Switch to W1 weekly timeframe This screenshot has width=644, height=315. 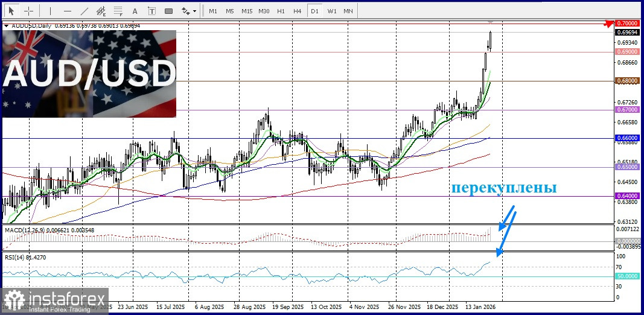click(332, 11)
